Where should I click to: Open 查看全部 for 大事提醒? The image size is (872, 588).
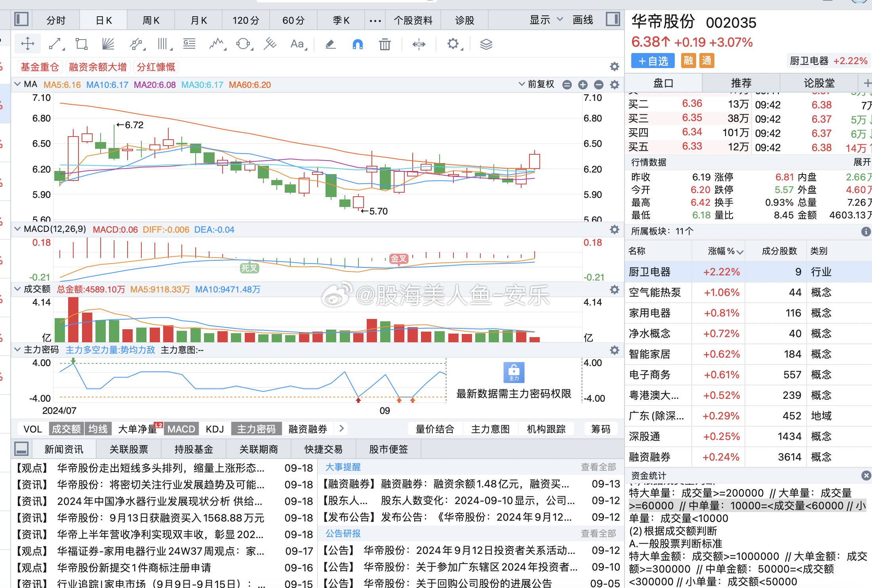598,467
